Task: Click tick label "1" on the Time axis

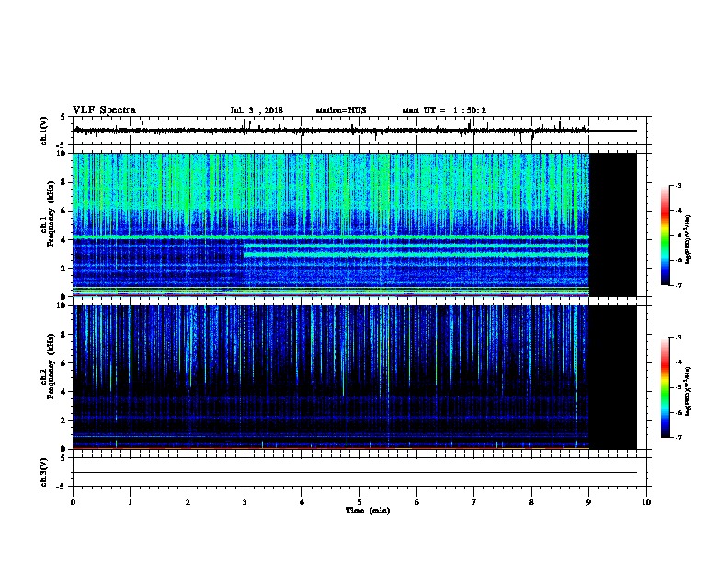Action: 130,502
